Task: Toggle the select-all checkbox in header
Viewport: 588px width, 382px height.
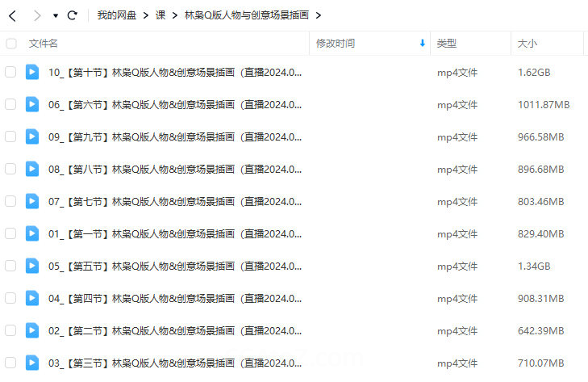Action: pyautogui.click(x=11, y=44)
